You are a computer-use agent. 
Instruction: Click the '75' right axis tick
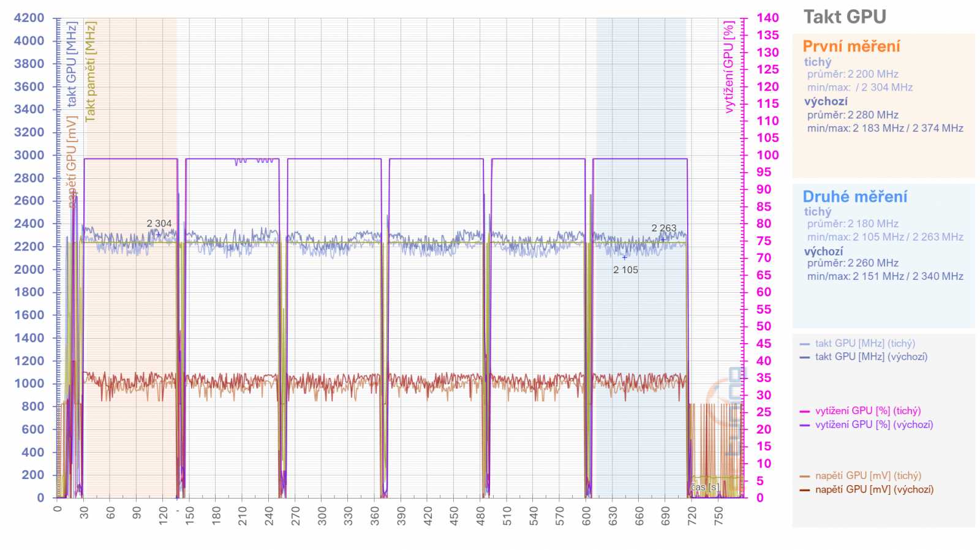(x=764, y=241)
